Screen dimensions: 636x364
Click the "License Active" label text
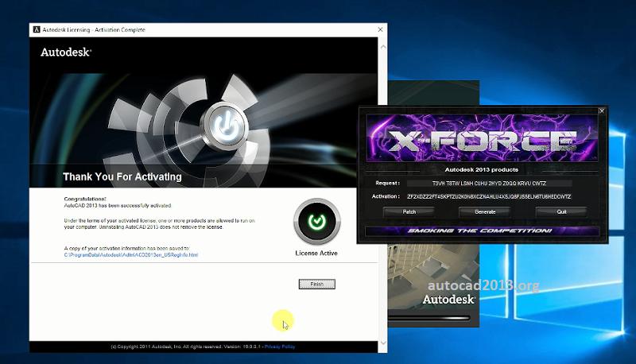click(x=316, y=253)
